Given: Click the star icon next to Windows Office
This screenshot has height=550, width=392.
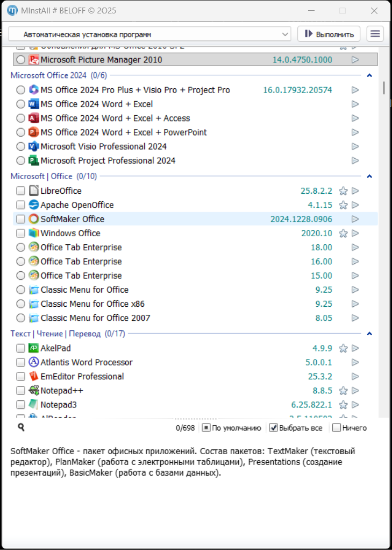Looking at the screenshot, I should click(343, 233).
